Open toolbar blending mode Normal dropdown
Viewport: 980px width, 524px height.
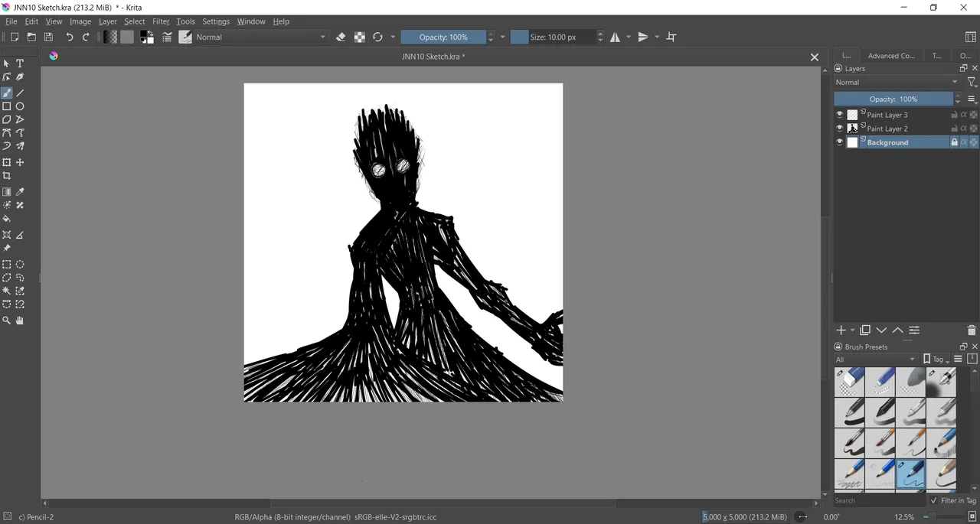261,37
